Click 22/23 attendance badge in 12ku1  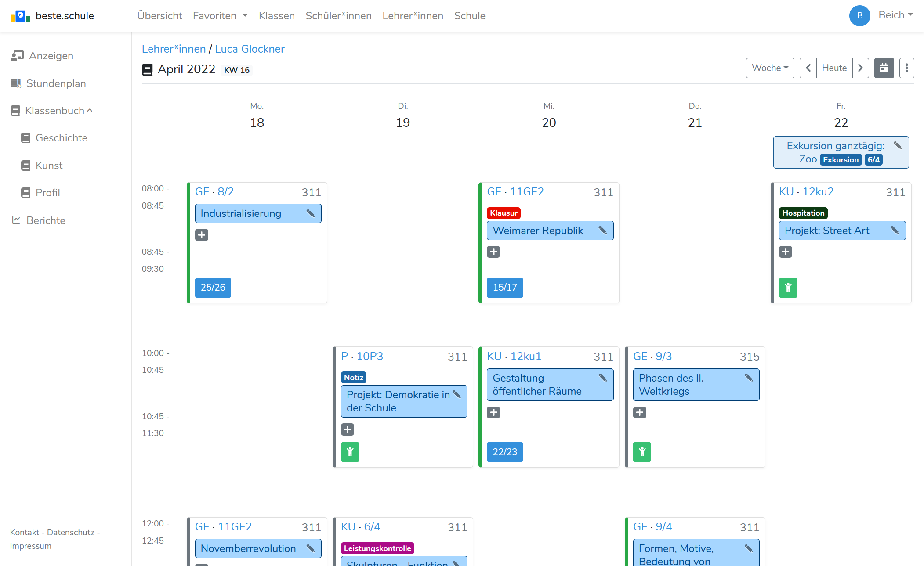(504, 452)
